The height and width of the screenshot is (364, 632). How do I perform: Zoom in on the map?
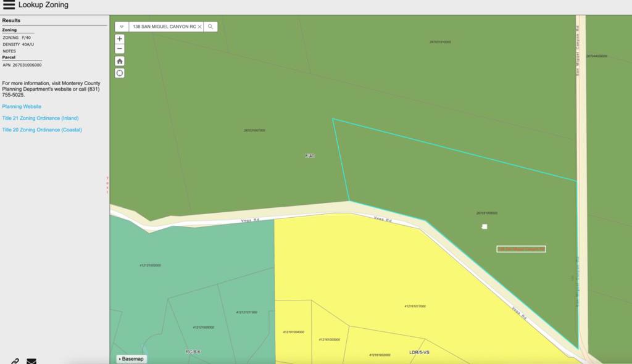point(120,39)
